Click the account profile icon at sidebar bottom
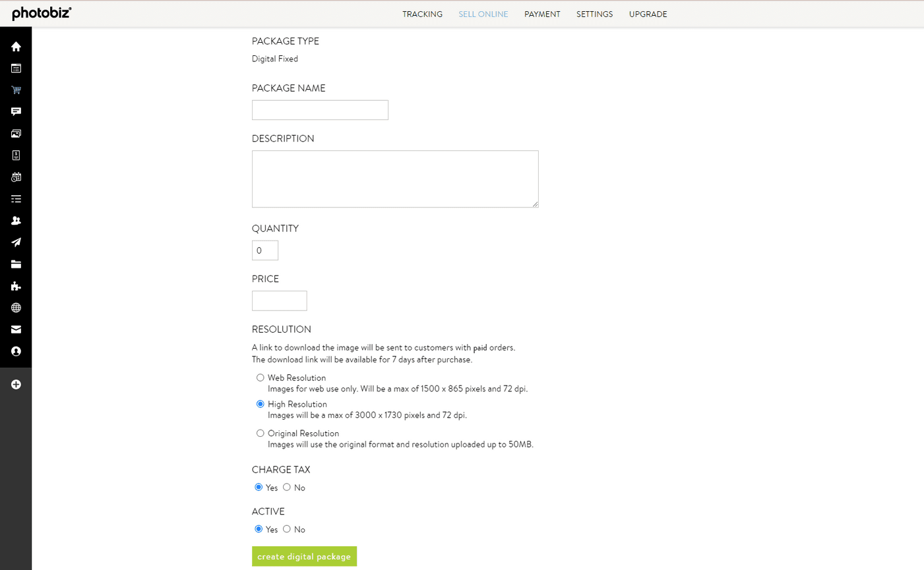 pos(16,351)
